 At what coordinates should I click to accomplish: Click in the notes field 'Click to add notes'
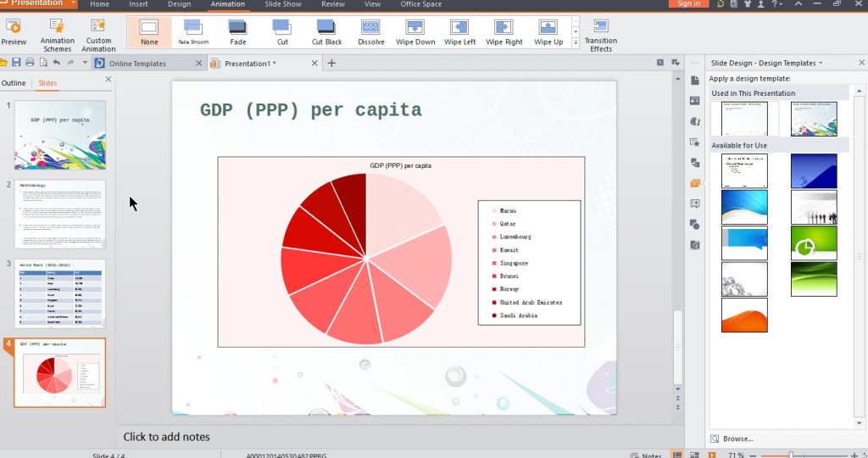point(167,437)
